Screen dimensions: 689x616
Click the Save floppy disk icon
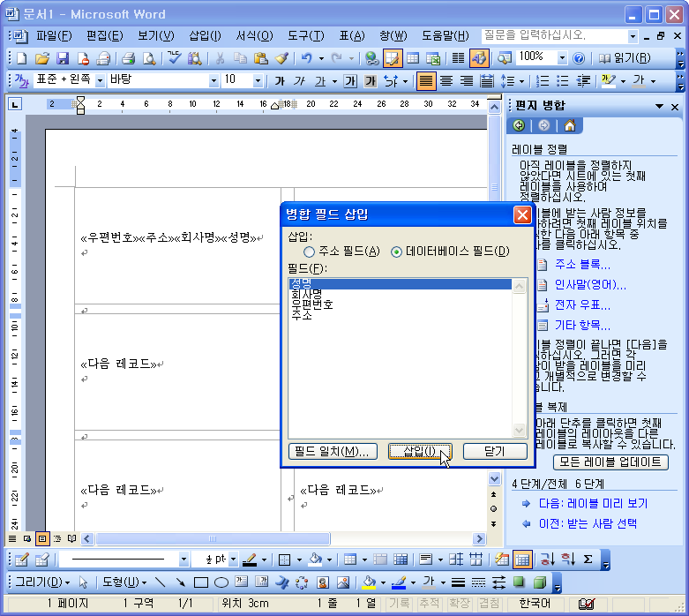[63, 58]
